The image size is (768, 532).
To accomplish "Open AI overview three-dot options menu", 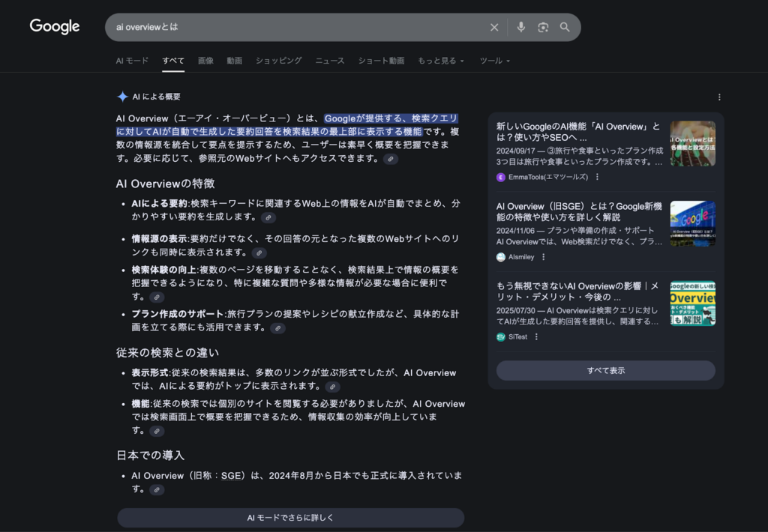I will 719,97.
